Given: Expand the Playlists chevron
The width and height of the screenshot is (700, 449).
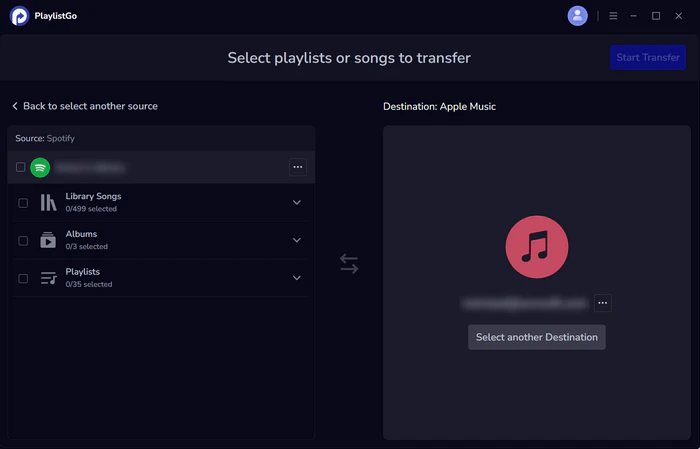Looking at the screenshot, I should coord(296,278).
